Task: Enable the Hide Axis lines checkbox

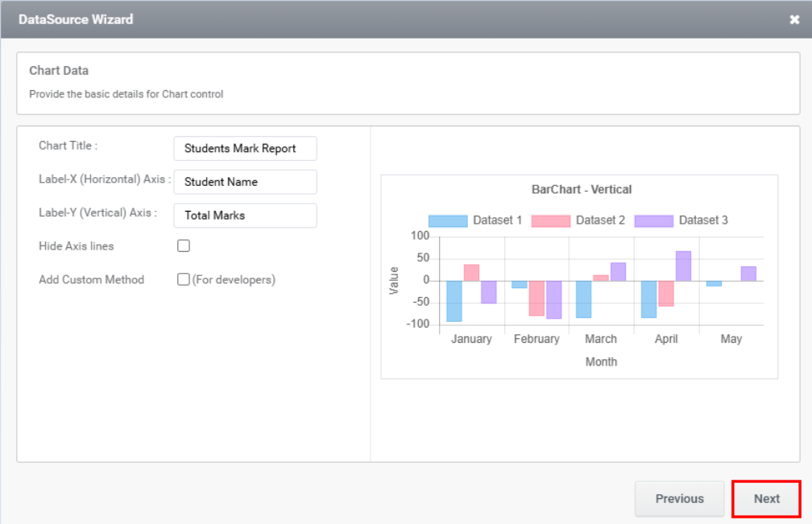Action: [184, 246]
